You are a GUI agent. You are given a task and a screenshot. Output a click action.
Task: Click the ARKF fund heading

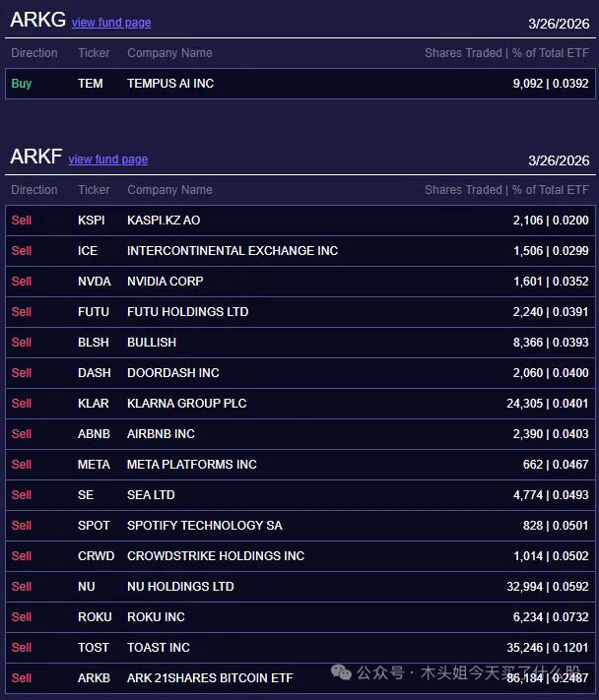point(36,157)
